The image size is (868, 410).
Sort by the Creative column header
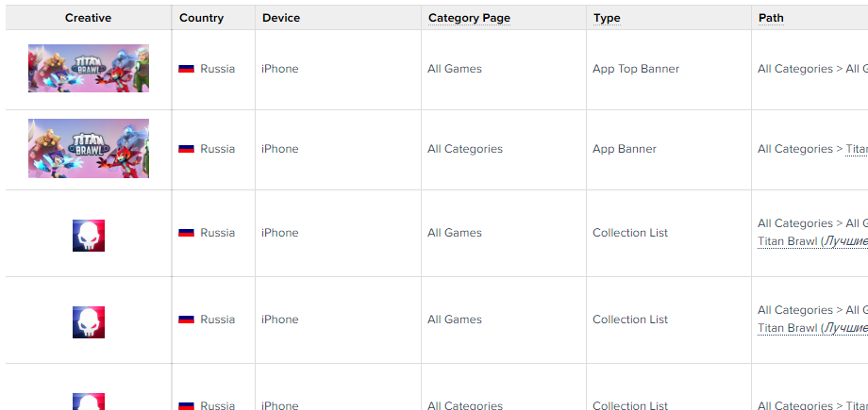pyautogui.click(x=88, y=18)
